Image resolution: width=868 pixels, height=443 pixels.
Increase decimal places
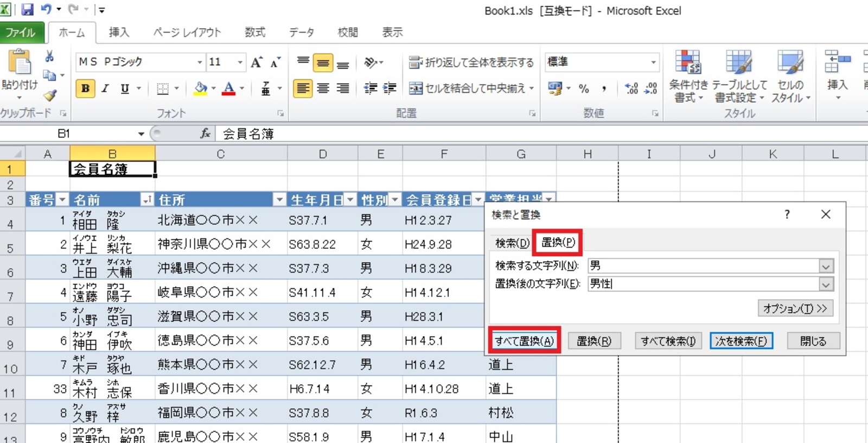click(x=631, y=88)
